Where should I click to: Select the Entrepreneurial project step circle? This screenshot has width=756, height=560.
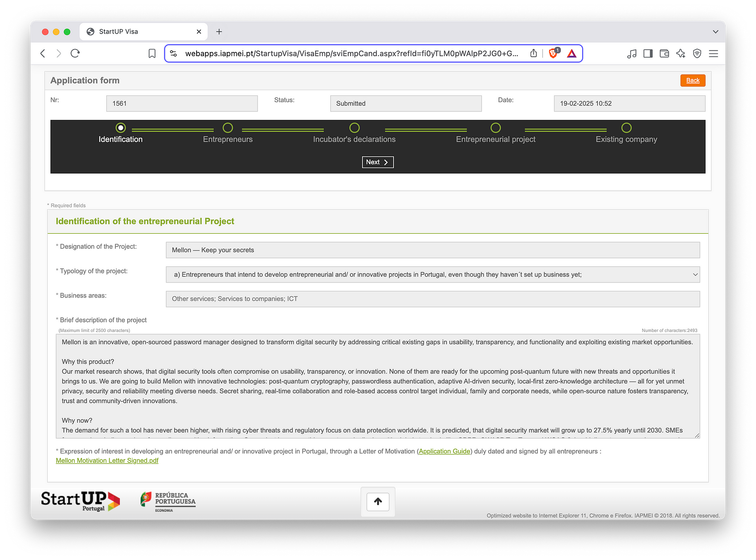[496, 127]
